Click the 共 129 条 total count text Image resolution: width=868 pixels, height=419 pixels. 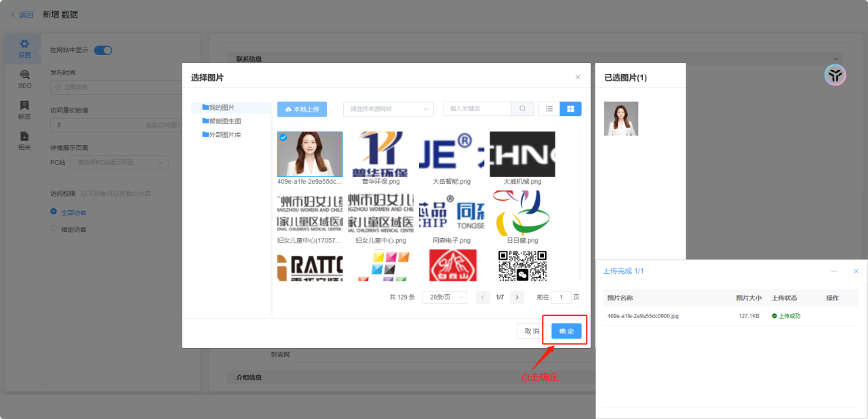pyautogui.click(x=402, y=297)
